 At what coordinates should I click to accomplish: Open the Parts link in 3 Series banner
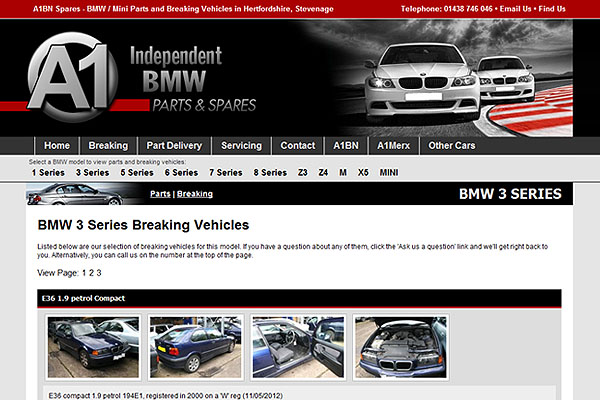160,194
